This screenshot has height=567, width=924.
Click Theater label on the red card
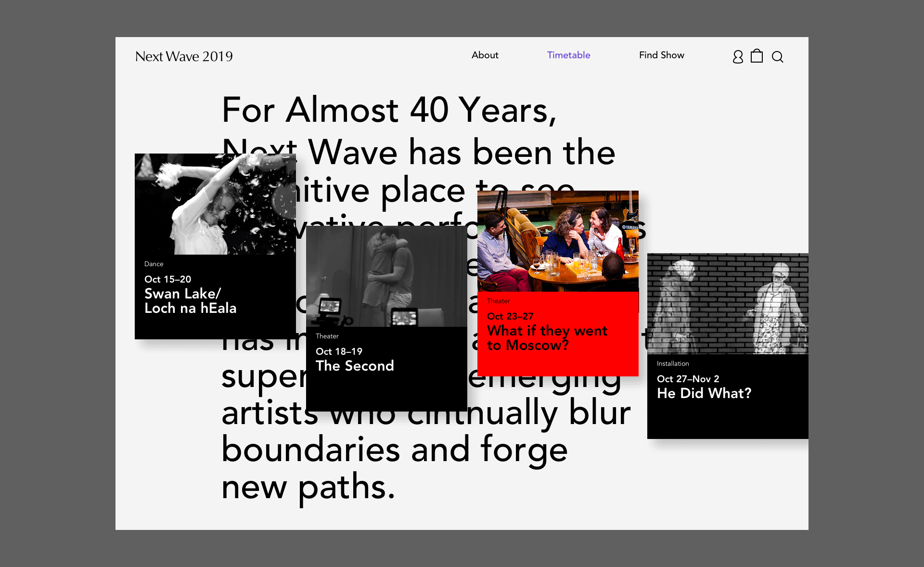(x=498, y=301)
